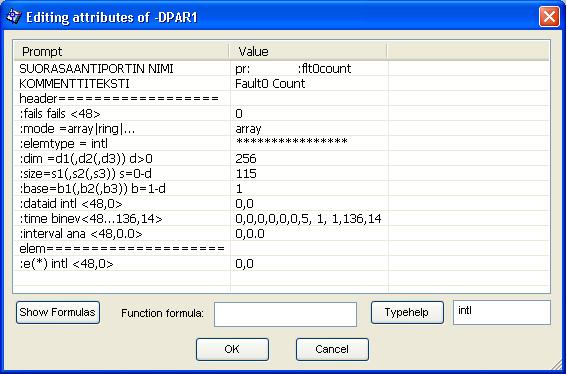
Task: Select the :interval ana <48,0.0> row
Action: point(81,234)
